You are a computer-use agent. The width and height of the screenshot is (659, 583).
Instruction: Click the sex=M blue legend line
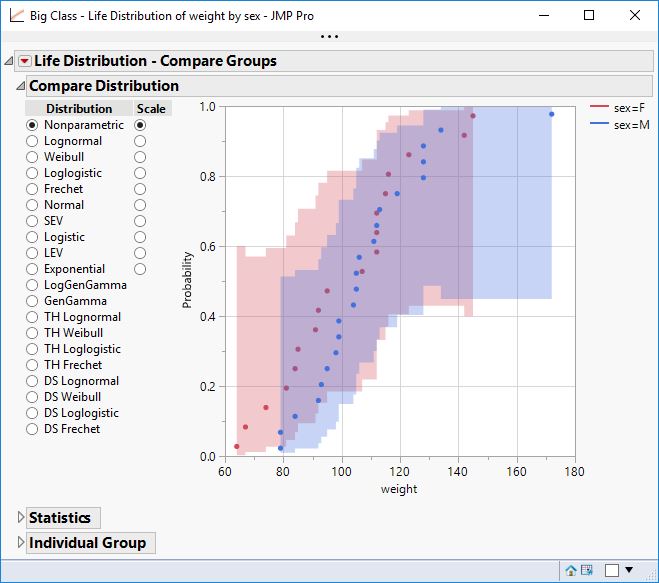coord(599,123)
